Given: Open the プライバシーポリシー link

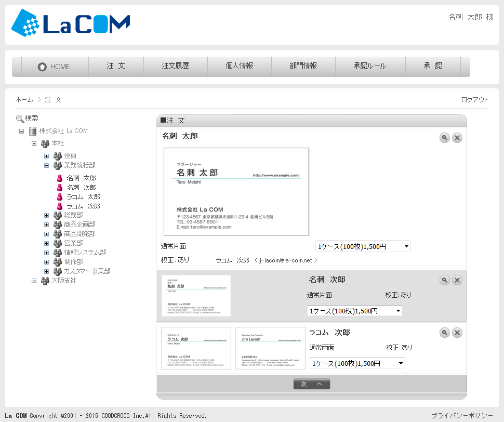Looking at the screenshot, I should tap(462, 416).
